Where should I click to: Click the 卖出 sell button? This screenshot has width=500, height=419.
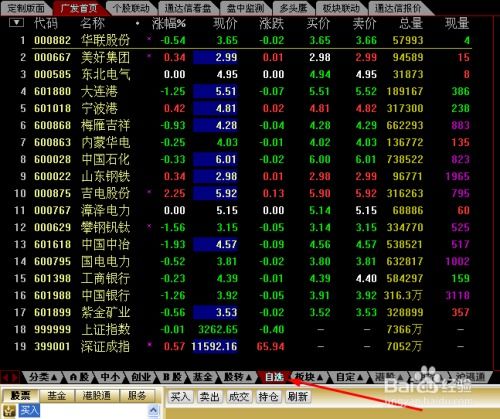tap(209, 396)
